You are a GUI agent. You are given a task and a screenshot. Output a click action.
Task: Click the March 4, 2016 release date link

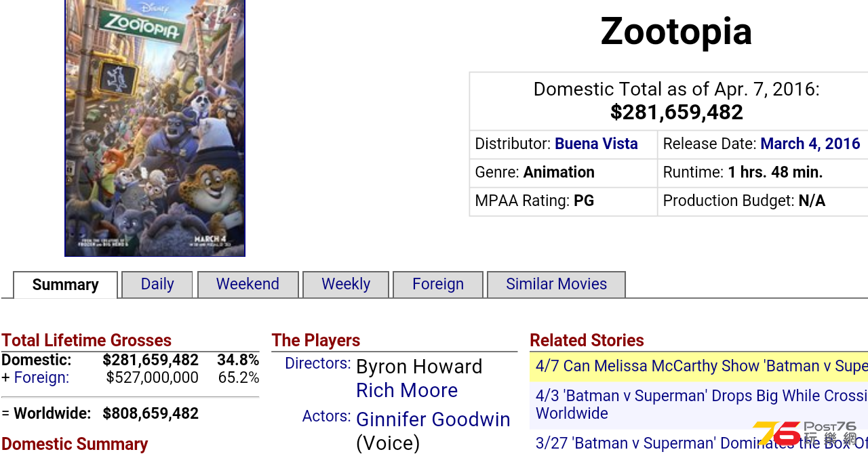click(x=810, y=144)
